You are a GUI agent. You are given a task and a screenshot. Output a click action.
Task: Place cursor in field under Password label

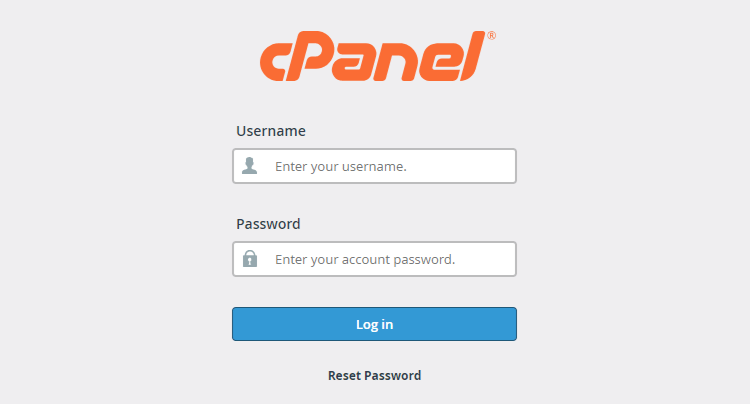[375, 259]
